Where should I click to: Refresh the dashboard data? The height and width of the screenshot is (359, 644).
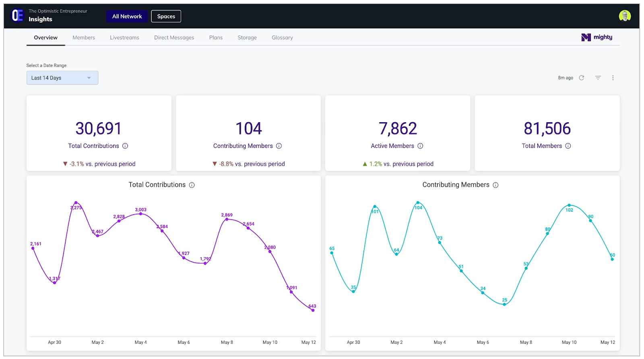pyautogui.click(x=582, y=78)
